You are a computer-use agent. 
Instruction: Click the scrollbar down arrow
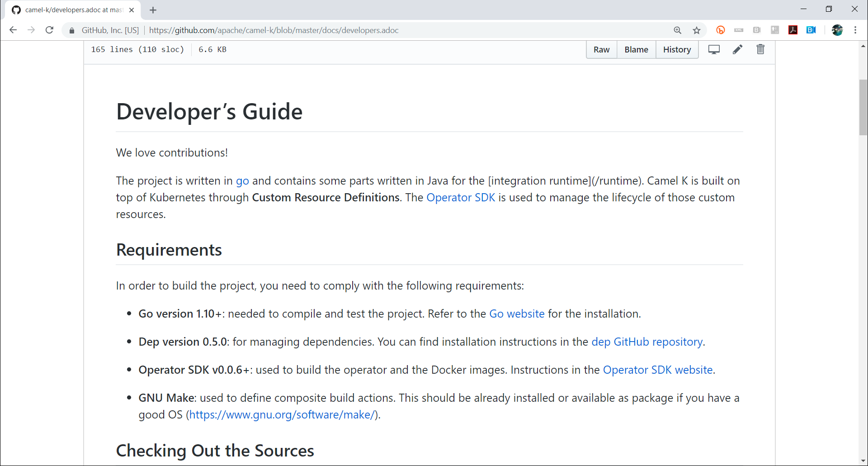pyautogui.click(x=863, y=461)
